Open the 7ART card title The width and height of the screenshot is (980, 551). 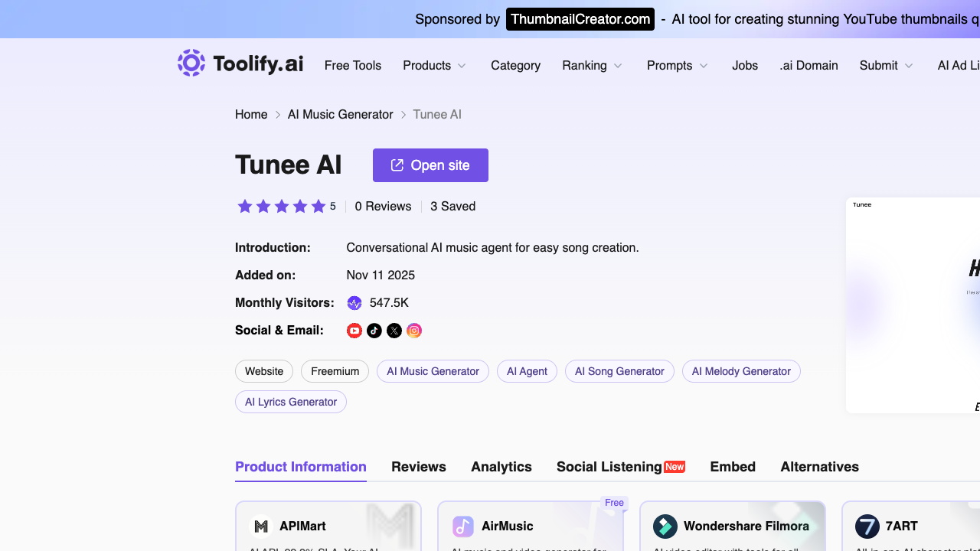point(902,527)
